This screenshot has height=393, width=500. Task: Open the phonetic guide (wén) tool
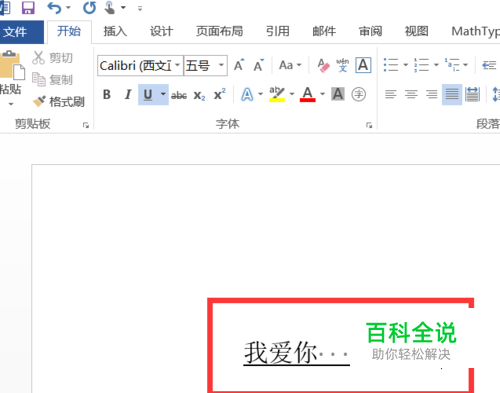[x=342, y=65]
